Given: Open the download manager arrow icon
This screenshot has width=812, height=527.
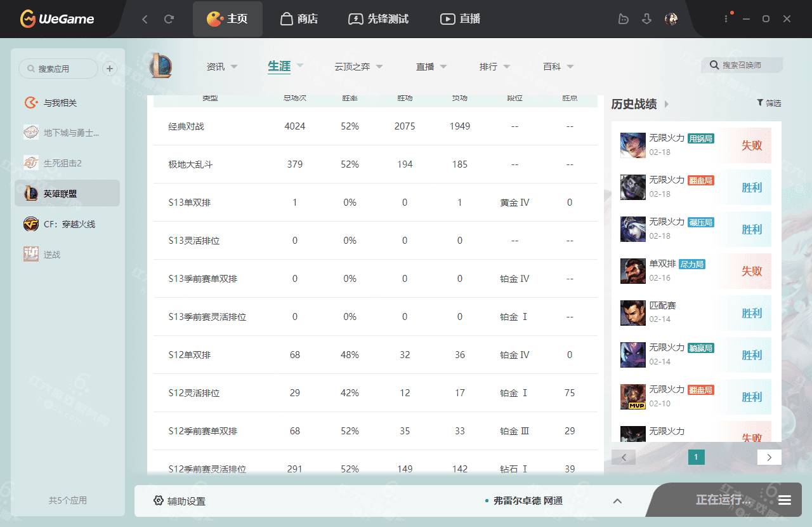Looking at the screenshot, I should (646, 19).
